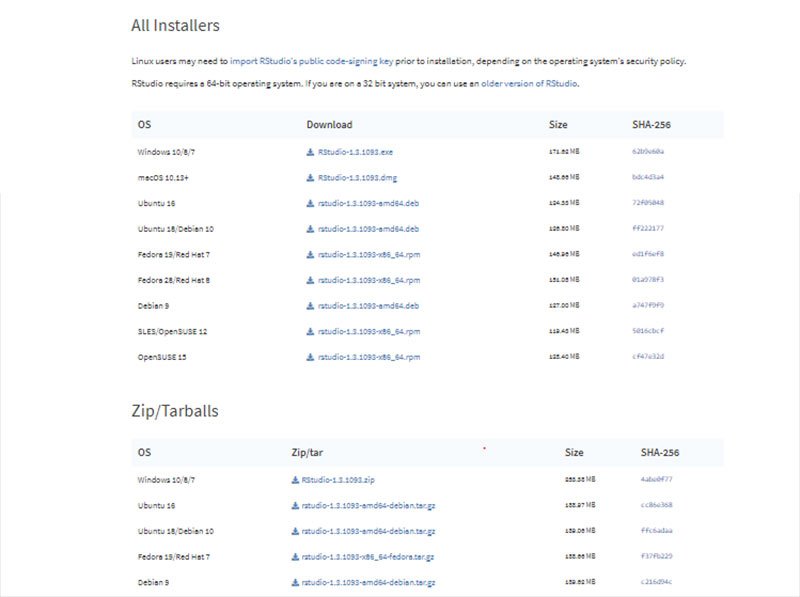Open SHA-256 hash in Fedora 19/Red Hat 7 tarball row

pyautogui.click(x=657, y=556)
